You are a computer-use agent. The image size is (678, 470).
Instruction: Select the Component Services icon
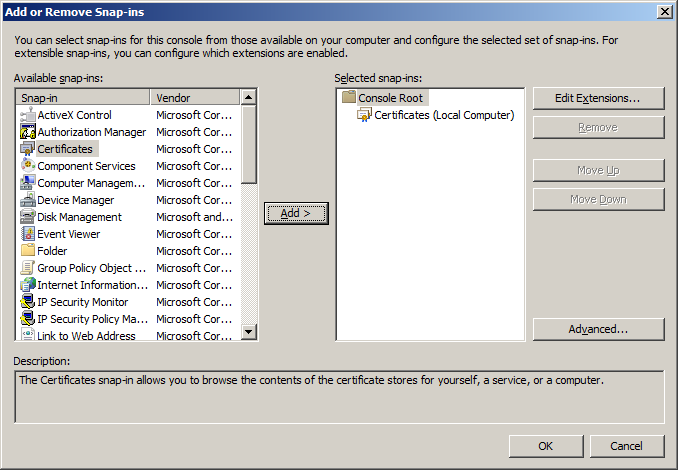[x=28, y=166]
